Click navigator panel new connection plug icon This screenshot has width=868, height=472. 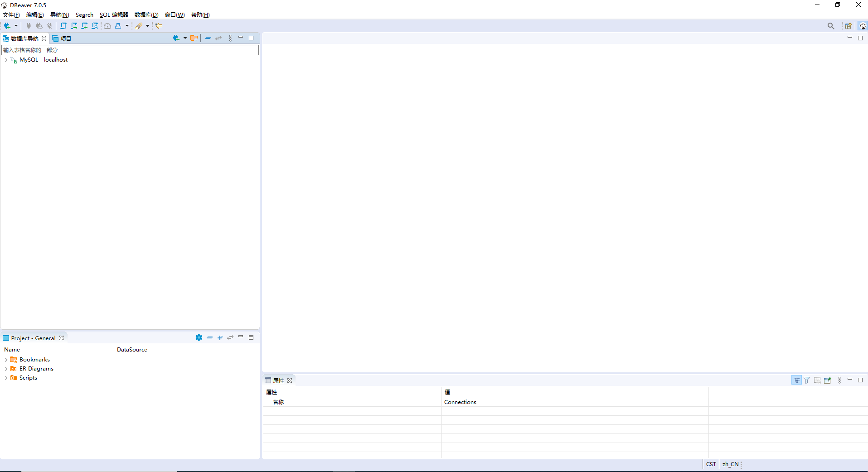coord(176,39)
